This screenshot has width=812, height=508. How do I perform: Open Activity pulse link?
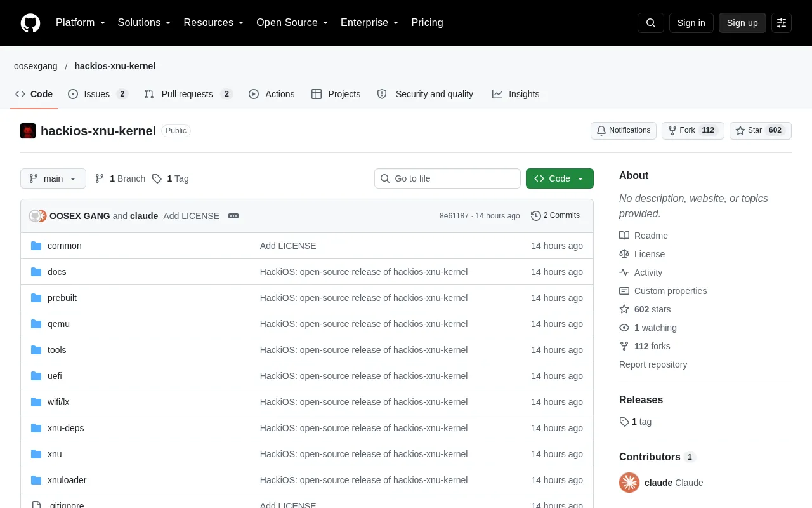click(641, 272)
